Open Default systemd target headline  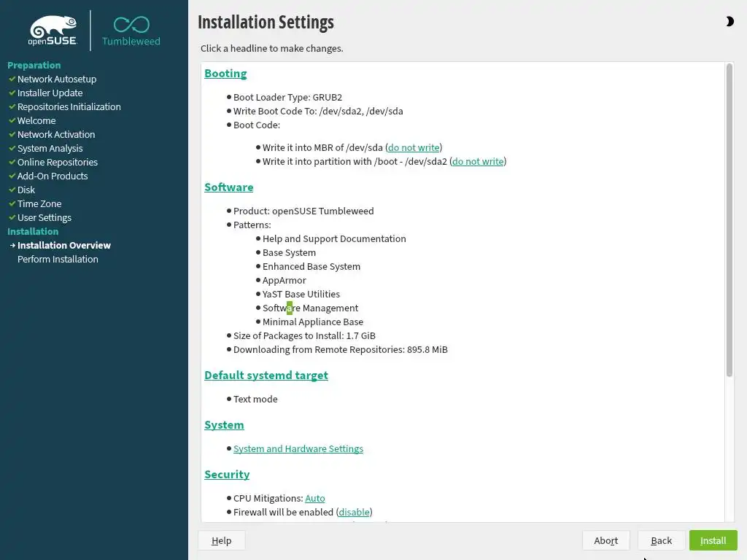(x=266, y=376)
